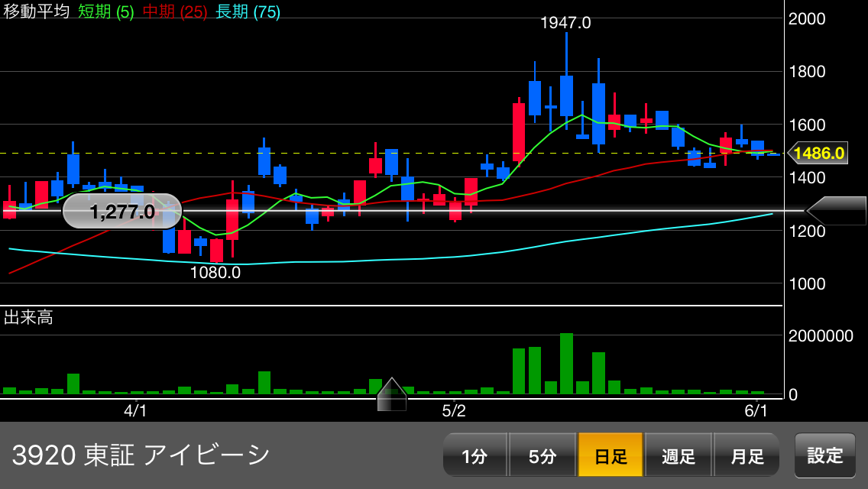Toggle the 短期 (5) moving average legend

tap(106, 12)
